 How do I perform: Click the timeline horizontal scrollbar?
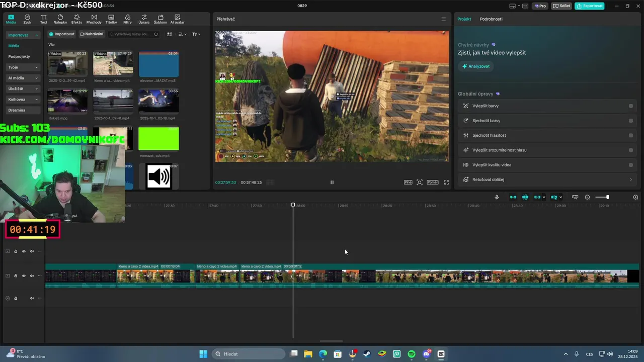coord(332,341)
